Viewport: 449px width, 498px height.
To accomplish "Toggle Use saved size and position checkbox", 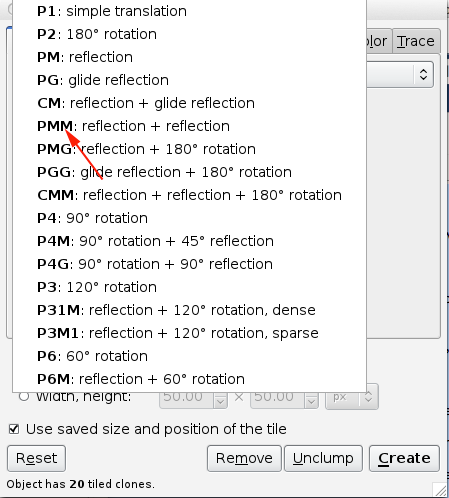I will pos(14,429).
